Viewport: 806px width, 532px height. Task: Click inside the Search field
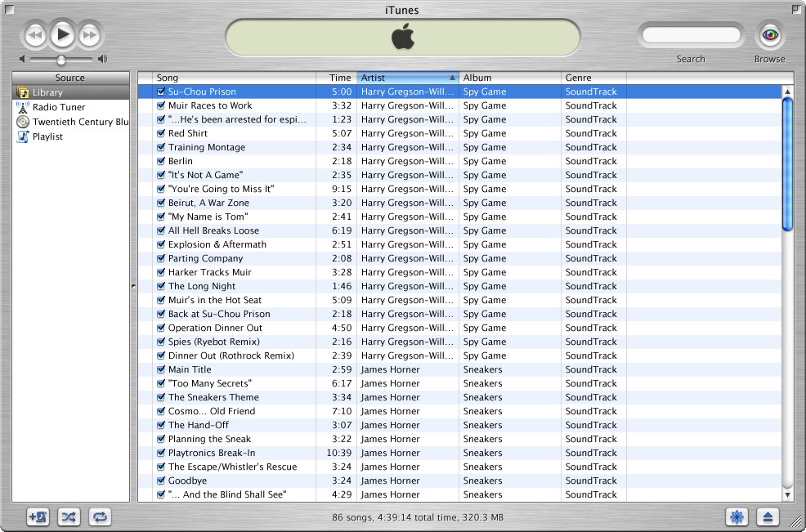(691, 34)
